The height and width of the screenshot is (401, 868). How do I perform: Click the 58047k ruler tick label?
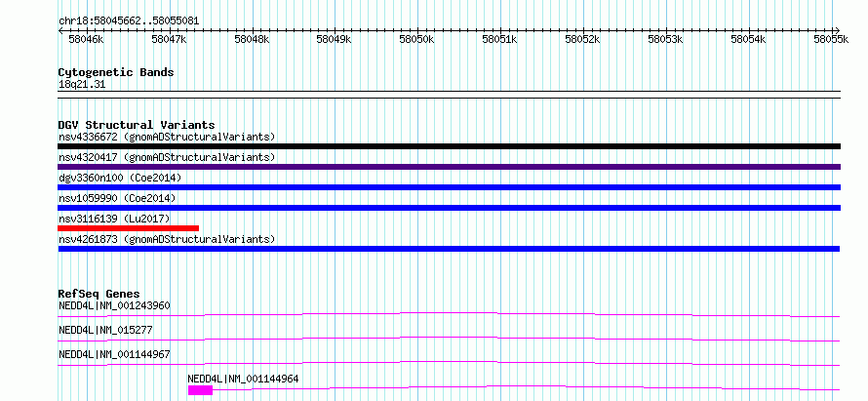(169, 40)
